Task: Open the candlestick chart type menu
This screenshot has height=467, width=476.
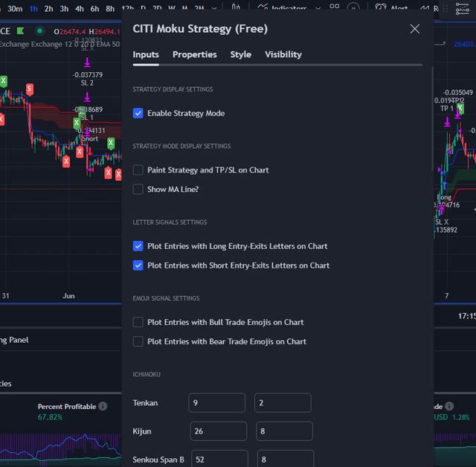Action: click(236, 7)
